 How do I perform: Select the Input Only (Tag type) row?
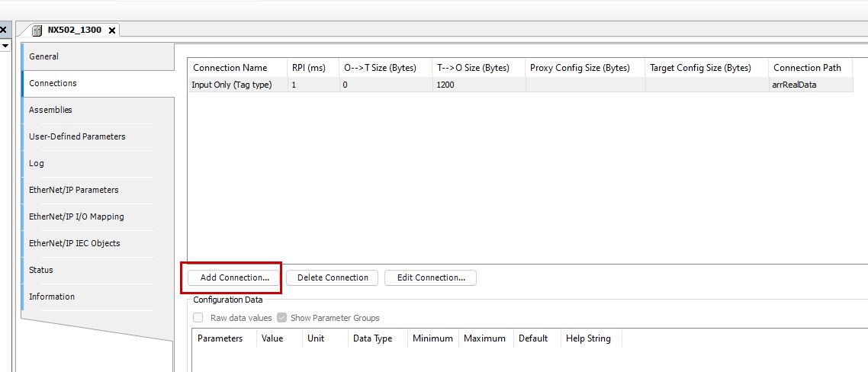click(x=232, y=85)
